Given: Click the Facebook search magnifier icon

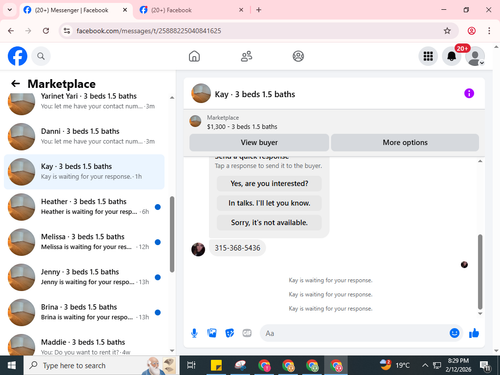Looking at the screenshot, I should [x=41, y=56].
